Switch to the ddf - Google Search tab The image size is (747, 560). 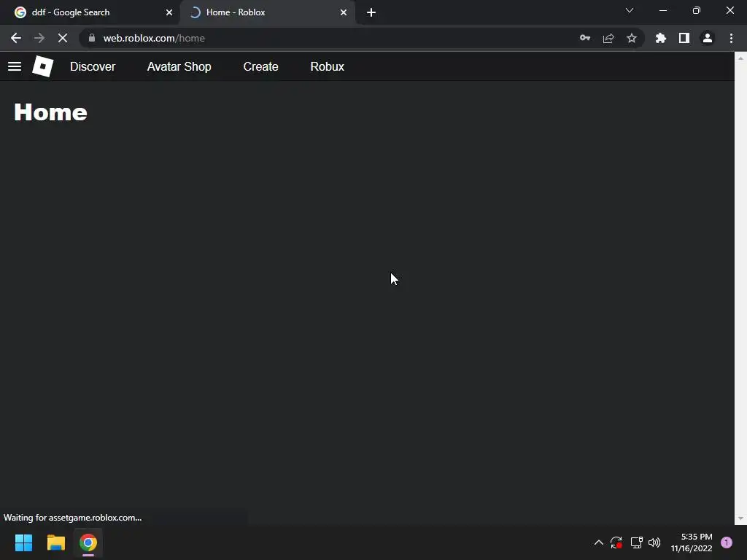point(89,12)
